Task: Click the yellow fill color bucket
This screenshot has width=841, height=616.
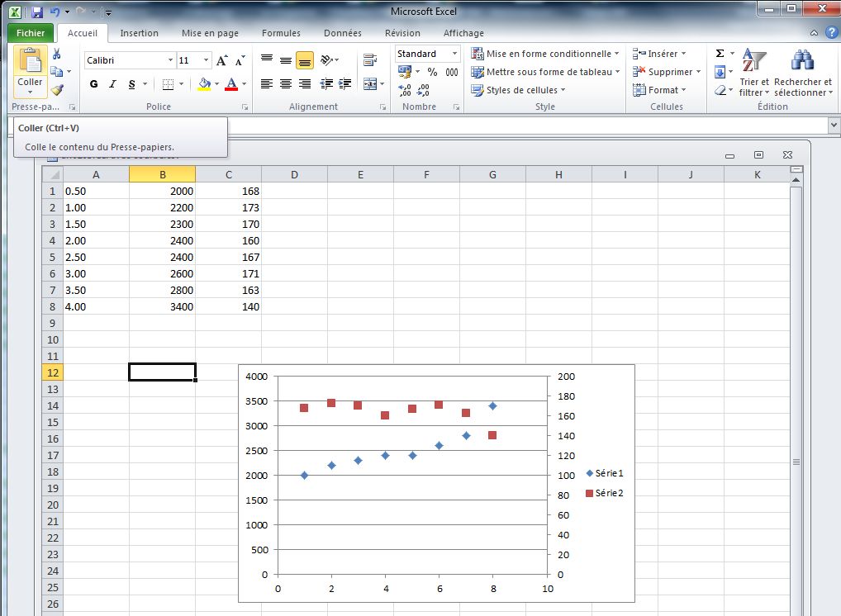Action: point(205,84)
